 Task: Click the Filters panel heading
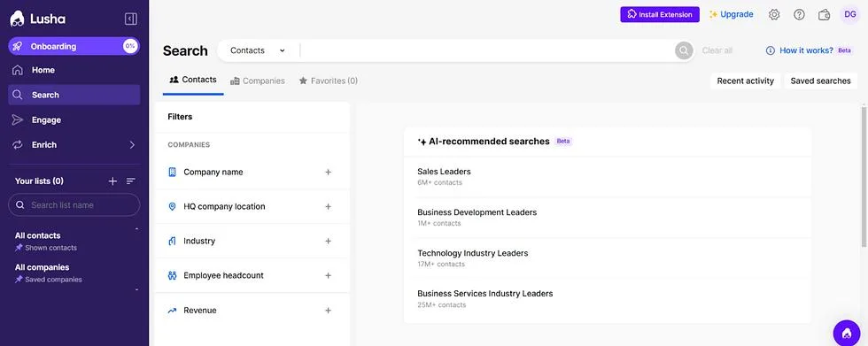tap(180, 117)
